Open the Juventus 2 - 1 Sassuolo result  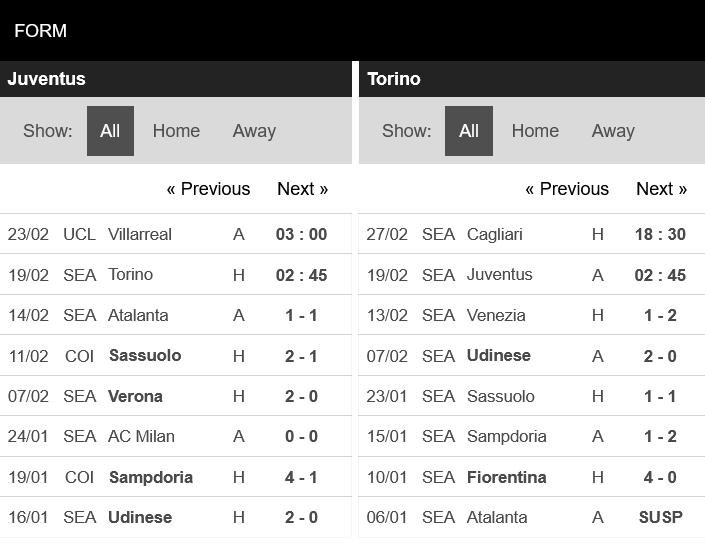(x=175, y=356)
